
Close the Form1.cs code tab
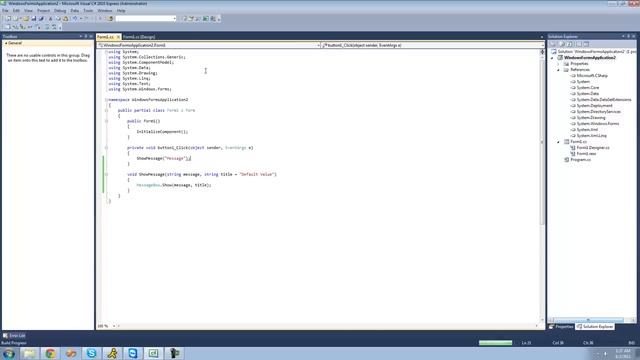tap(118, 37)
